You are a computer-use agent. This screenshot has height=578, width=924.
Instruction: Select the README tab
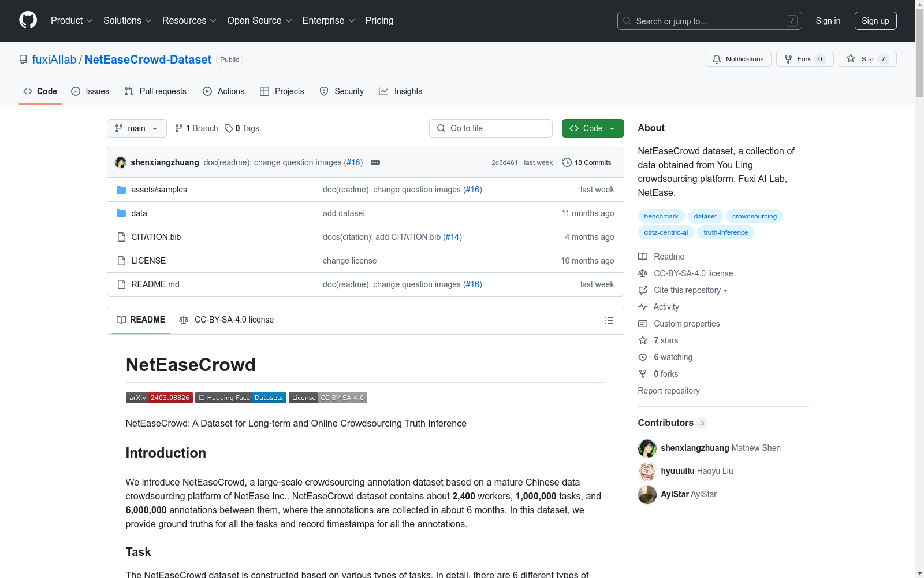click(141, 320)
